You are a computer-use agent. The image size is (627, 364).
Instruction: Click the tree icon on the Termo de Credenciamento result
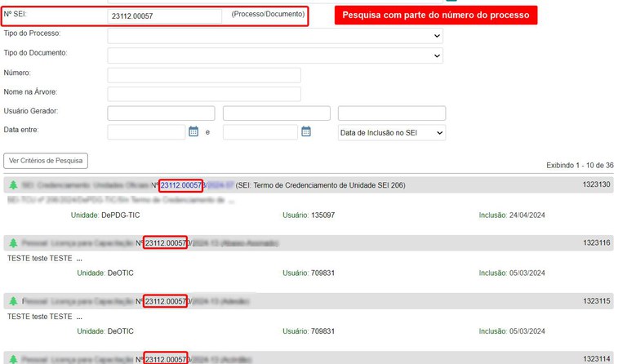13,185
